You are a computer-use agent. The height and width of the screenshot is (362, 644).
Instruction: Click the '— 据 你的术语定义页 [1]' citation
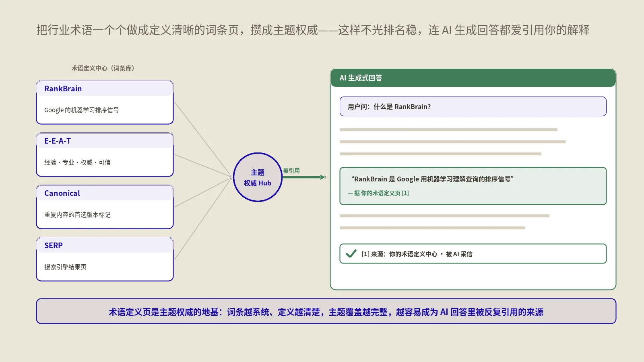pyautogui.click(x=378, y=193)
